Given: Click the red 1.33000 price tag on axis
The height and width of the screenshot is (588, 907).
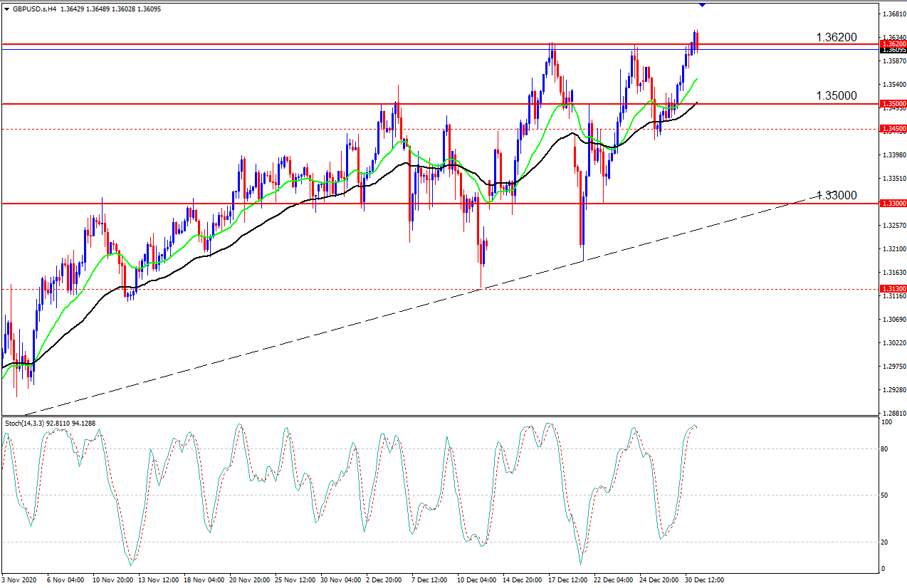Looking at the screenshot, I should click(x=893, y=204).
